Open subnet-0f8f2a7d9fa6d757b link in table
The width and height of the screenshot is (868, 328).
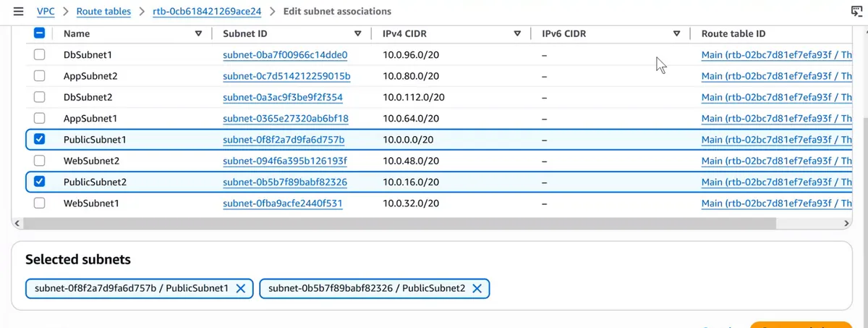pos(284,140)
